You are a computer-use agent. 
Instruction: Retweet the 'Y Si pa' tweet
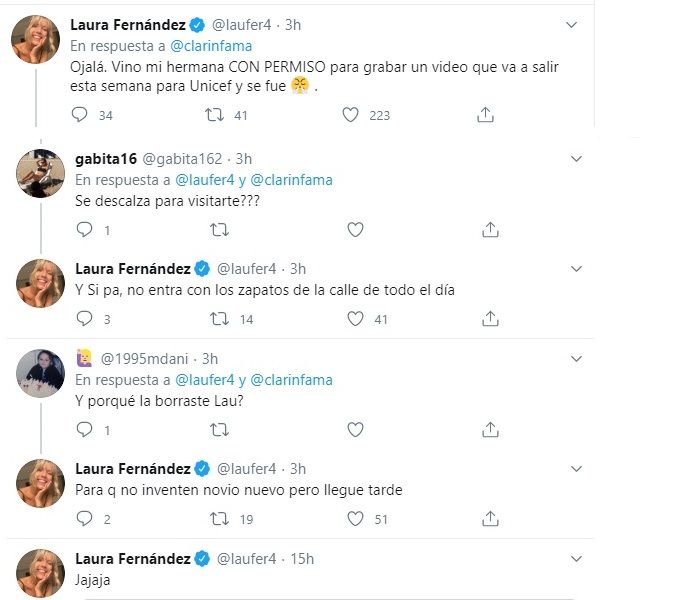[x=219, y=319]
